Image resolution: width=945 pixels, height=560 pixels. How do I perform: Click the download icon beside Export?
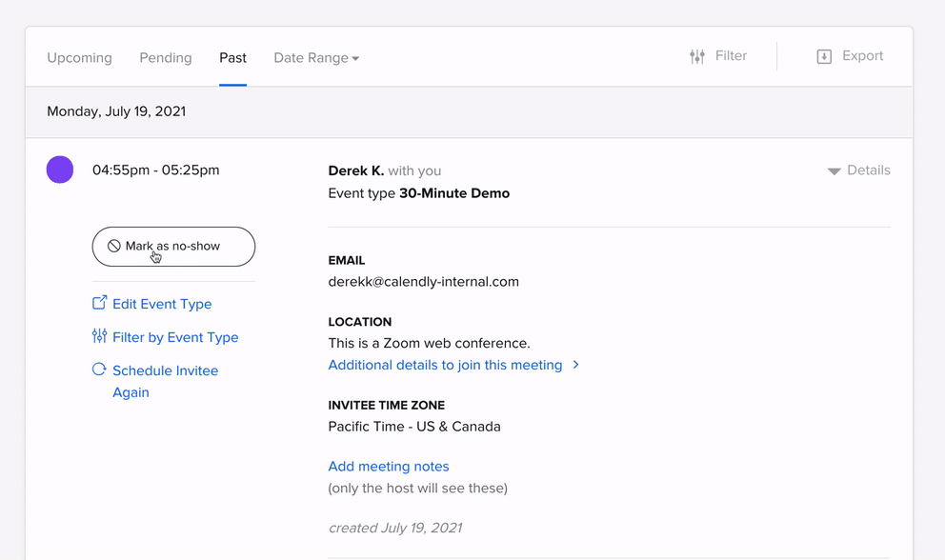(x=823, y=56)
